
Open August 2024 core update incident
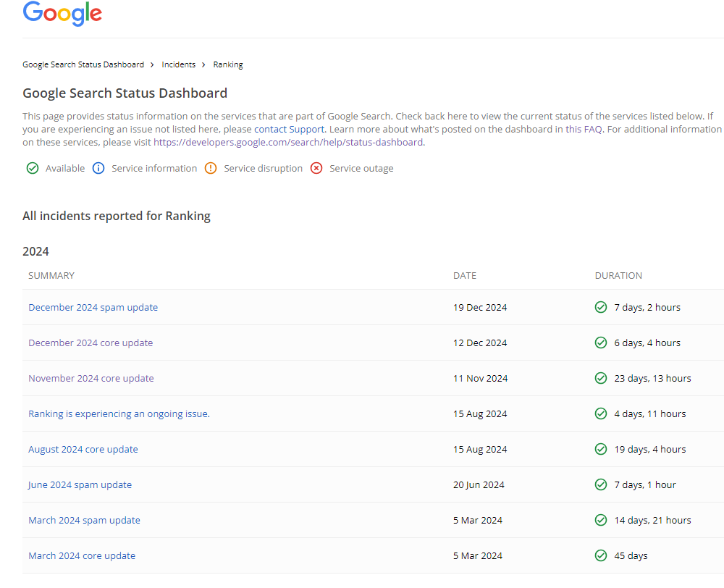click(x=83, y=449)
